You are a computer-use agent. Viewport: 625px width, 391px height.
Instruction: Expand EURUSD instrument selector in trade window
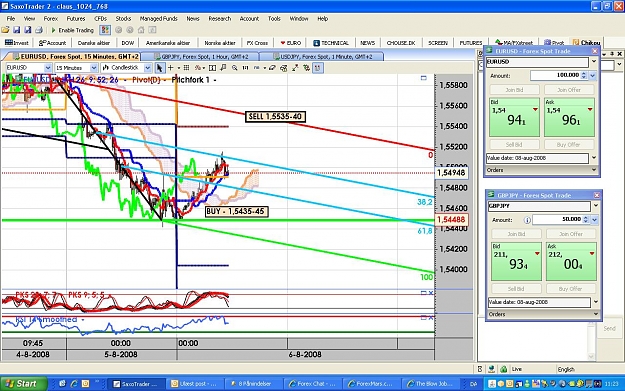pos(594,62)
